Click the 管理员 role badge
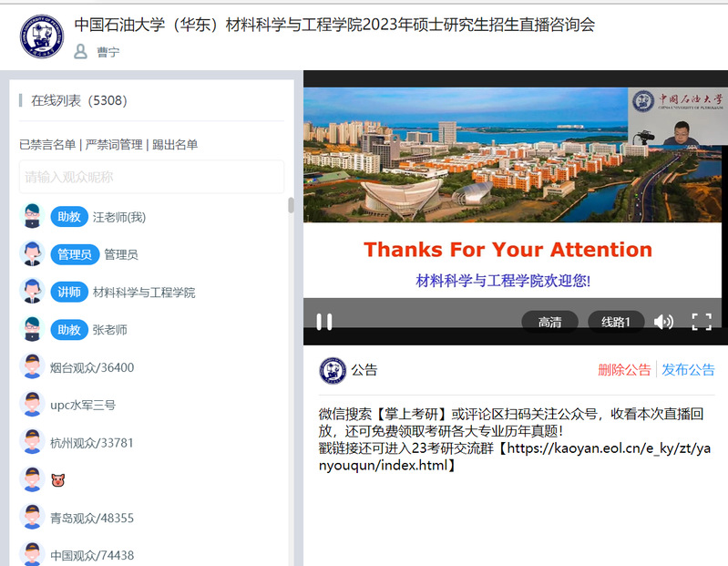Screen dimensions: 728x566 click(x=75, y=254)
